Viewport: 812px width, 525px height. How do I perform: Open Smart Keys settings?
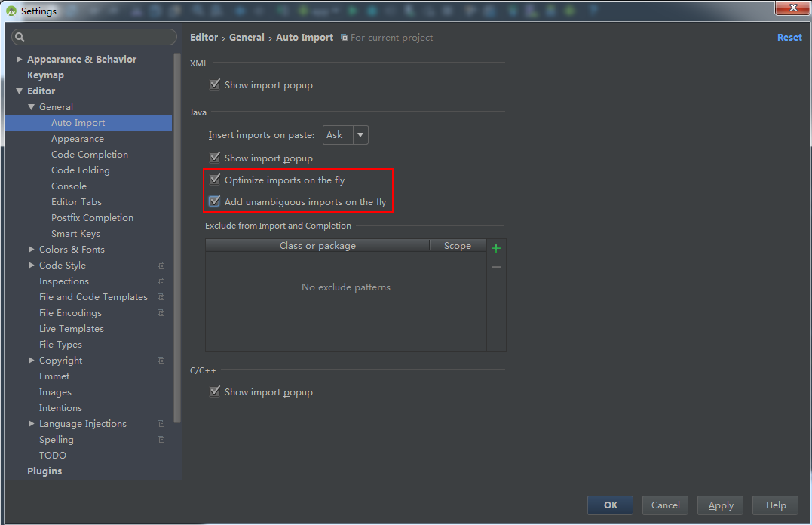(75, 234)
